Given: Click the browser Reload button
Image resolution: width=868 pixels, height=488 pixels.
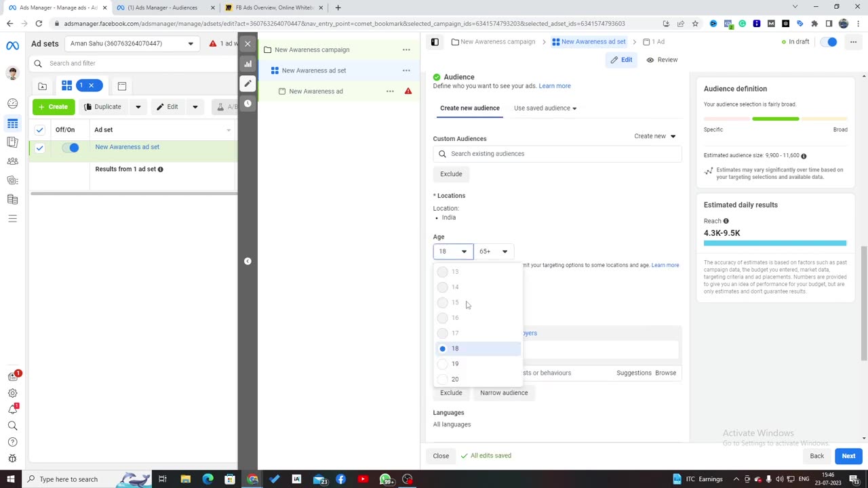Looking at the screenshot, I should tap(39, 24).
